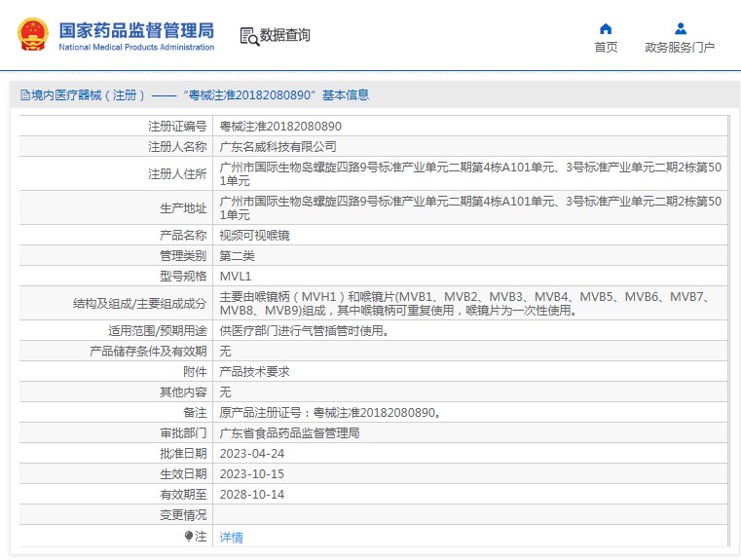741x560 pixels.
Task: Click the registrant name 广东名威科技有限公司
Action: coord(278,147)
